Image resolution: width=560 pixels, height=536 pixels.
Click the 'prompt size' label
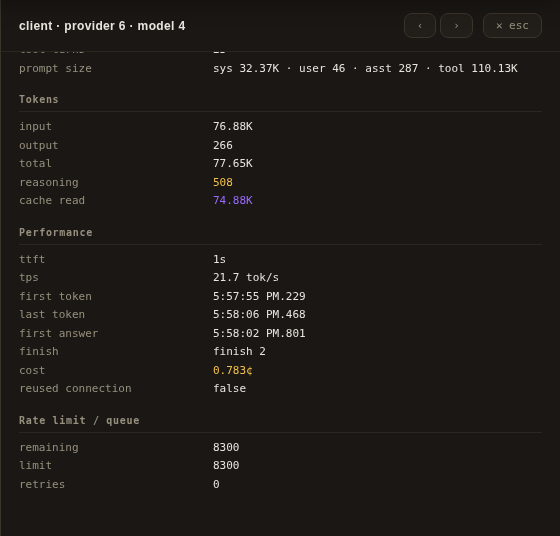55,68
